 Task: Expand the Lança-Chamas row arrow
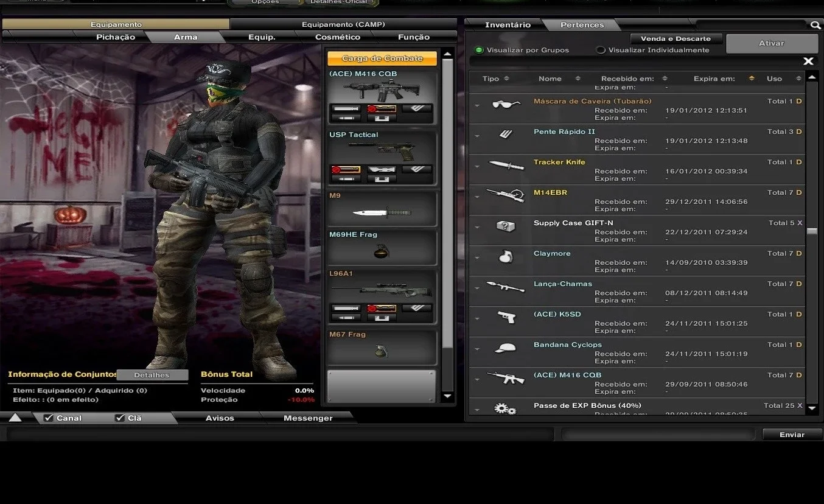click(477, 289)
